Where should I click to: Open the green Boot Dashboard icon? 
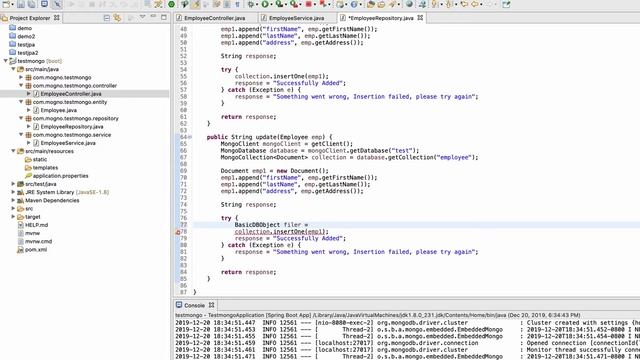[x=171, y=4]
